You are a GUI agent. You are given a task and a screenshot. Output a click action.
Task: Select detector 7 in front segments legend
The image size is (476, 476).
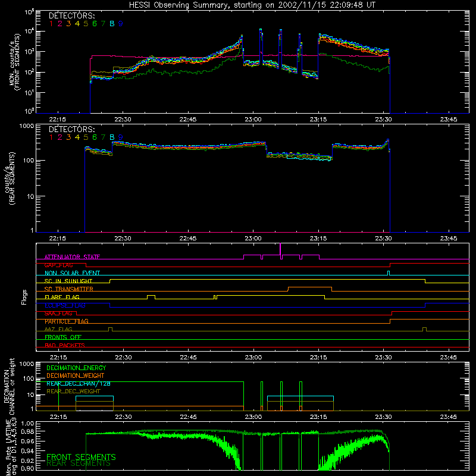(103, 23)
